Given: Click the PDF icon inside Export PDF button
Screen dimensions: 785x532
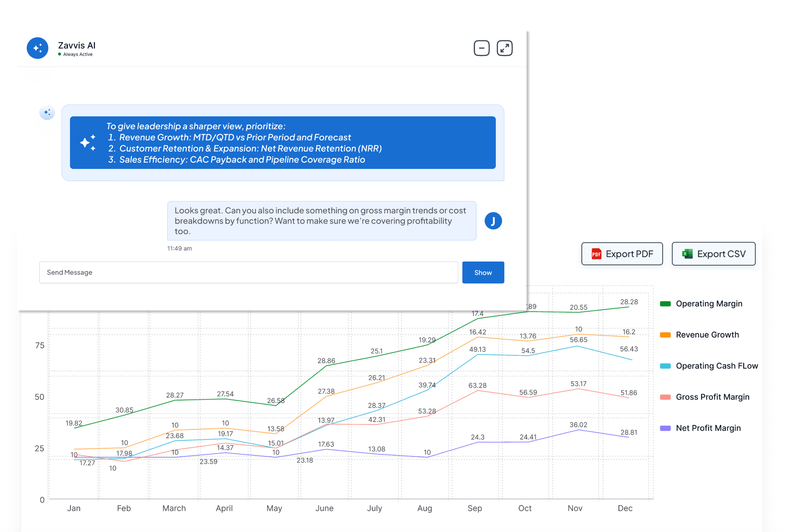Looking at the screenshot, I should pyautogui.click(x=597, y=254).
